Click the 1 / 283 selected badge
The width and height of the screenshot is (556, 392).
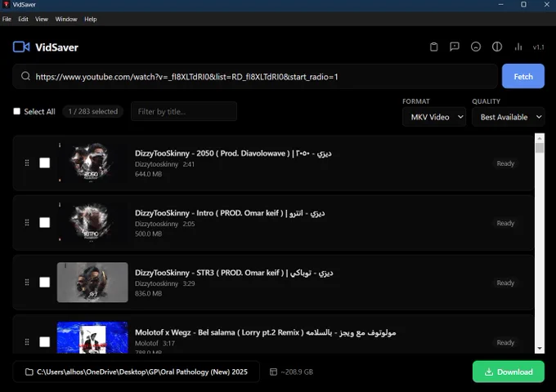pyautogui.click(x=93, y=112)
